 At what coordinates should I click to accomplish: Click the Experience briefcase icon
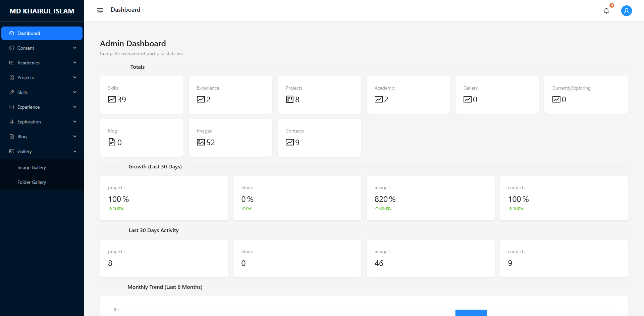(x=12, y=107)
